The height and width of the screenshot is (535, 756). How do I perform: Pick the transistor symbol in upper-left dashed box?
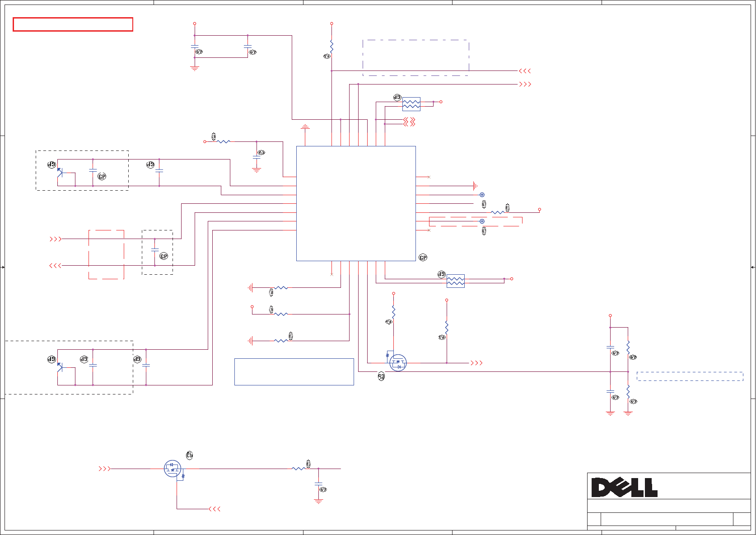point(60,172)
